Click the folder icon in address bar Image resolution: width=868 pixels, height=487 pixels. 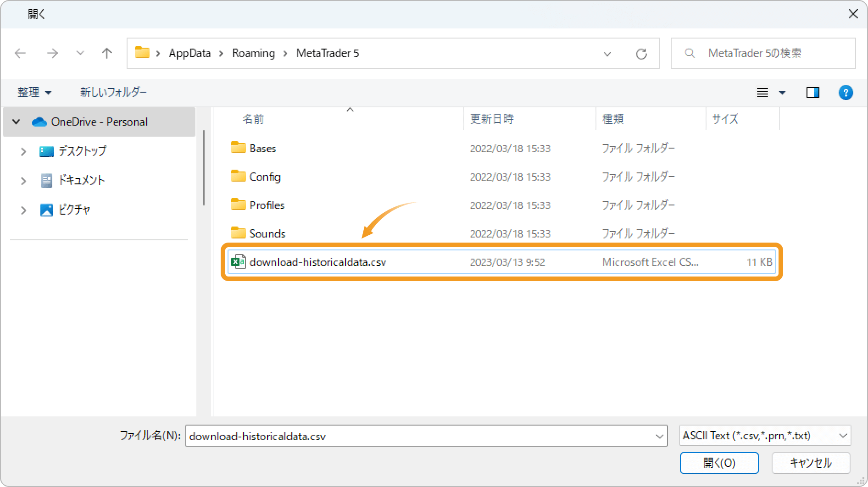tap(142, 52)
